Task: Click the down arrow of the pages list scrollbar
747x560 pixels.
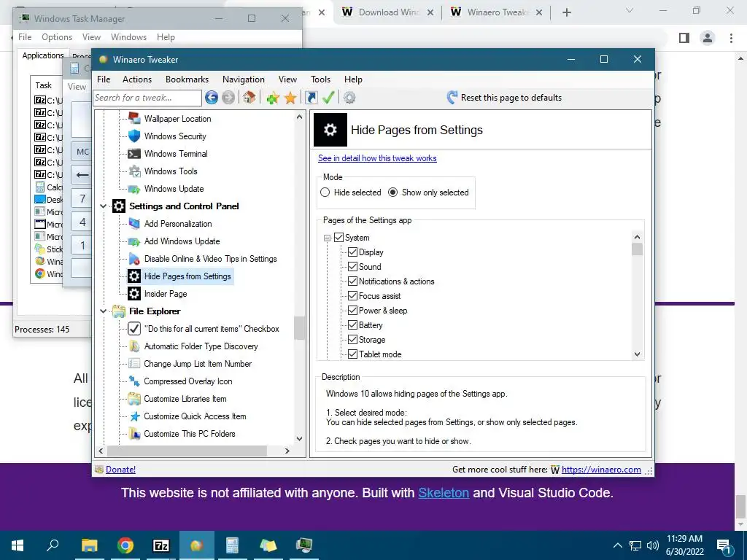Action: click(637, 354)
